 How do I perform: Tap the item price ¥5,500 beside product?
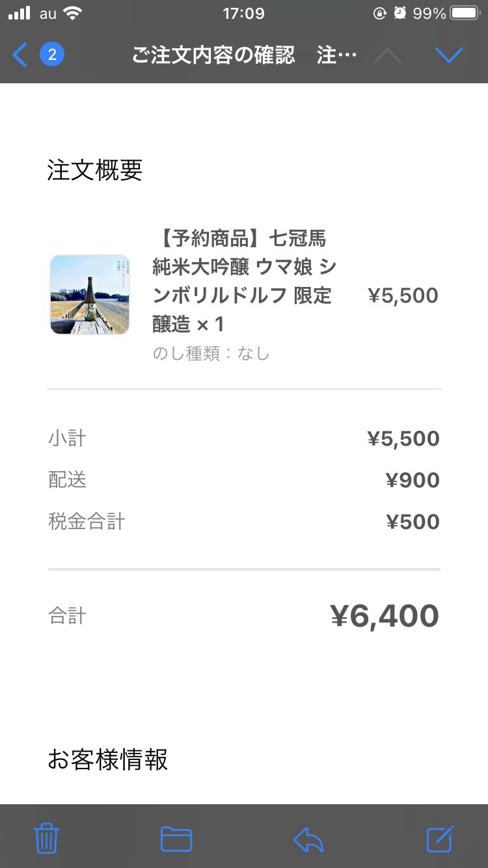(x=403, y=295)
